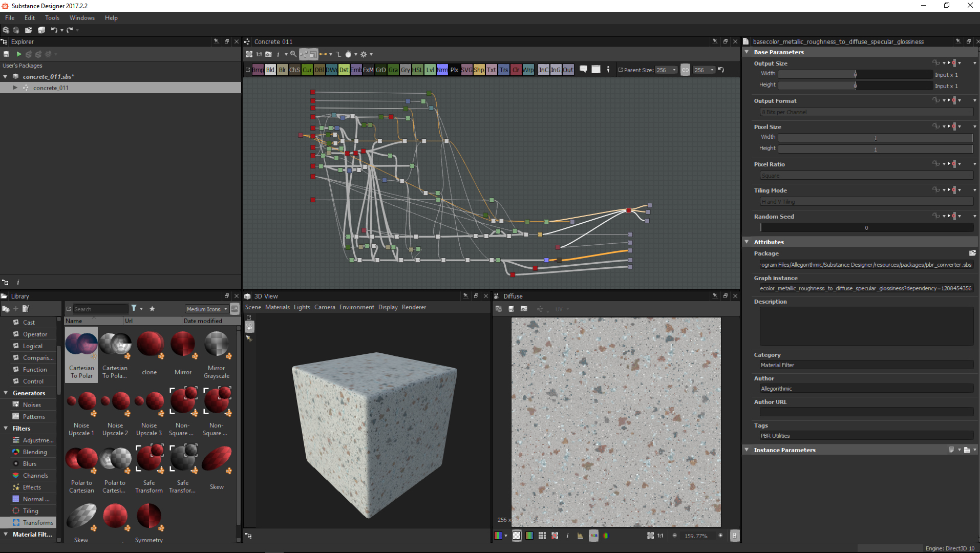Screen dimensions: 980x553
Task: Toggle the transparency checkerboard in the 2D view
Action: [x=517, y=536]
